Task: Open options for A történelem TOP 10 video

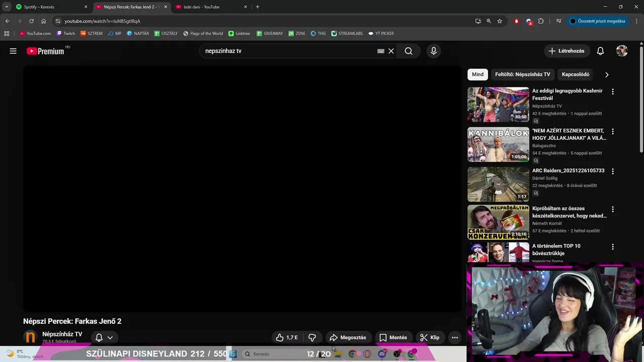Action: click(612, 247)
